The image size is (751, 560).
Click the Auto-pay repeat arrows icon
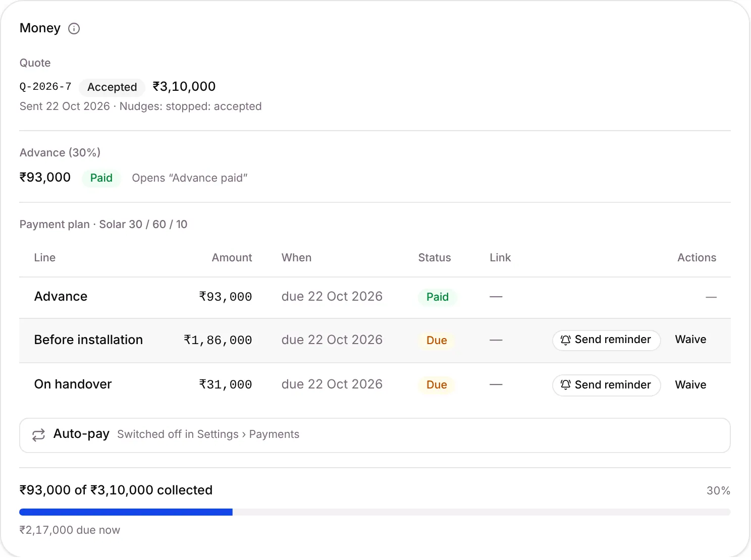click(39, 435)
